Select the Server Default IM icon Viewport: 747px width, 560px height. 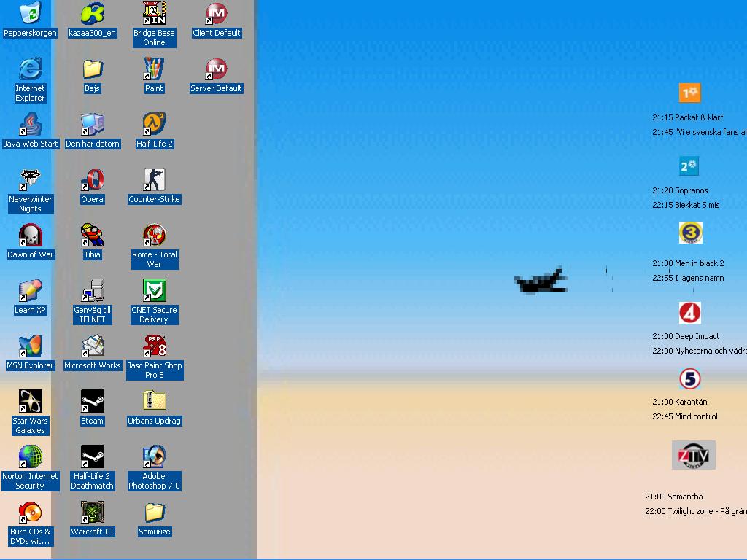pyautogui.click(x=216, y=69)
